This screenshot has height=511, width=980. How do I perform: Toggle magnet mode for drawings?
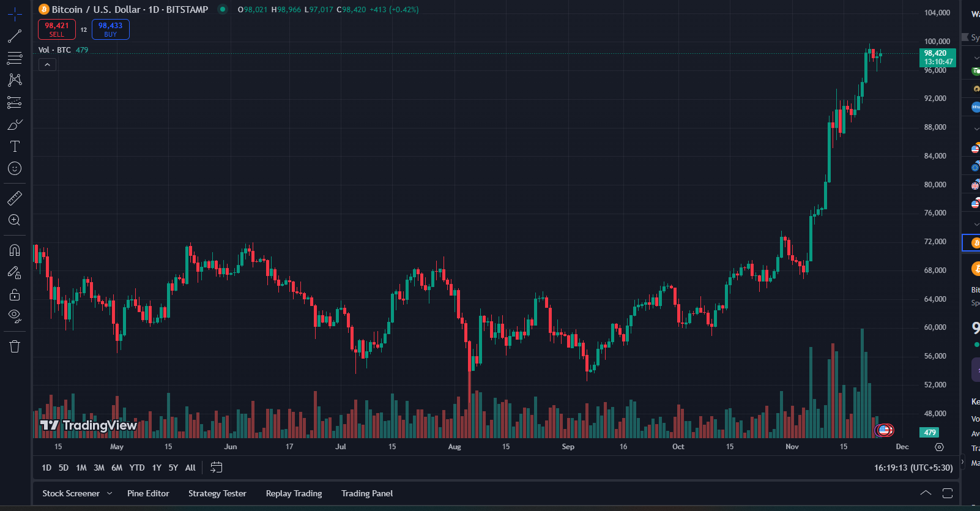tap(15, 250)
